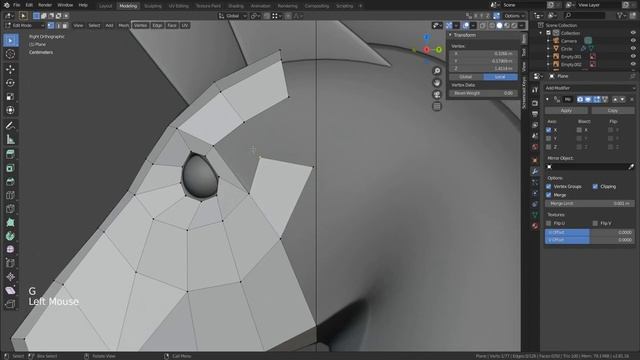Open the Modifiers wrench properties tab
Viewport: 640px width, 360px height.
pos(535,171)
